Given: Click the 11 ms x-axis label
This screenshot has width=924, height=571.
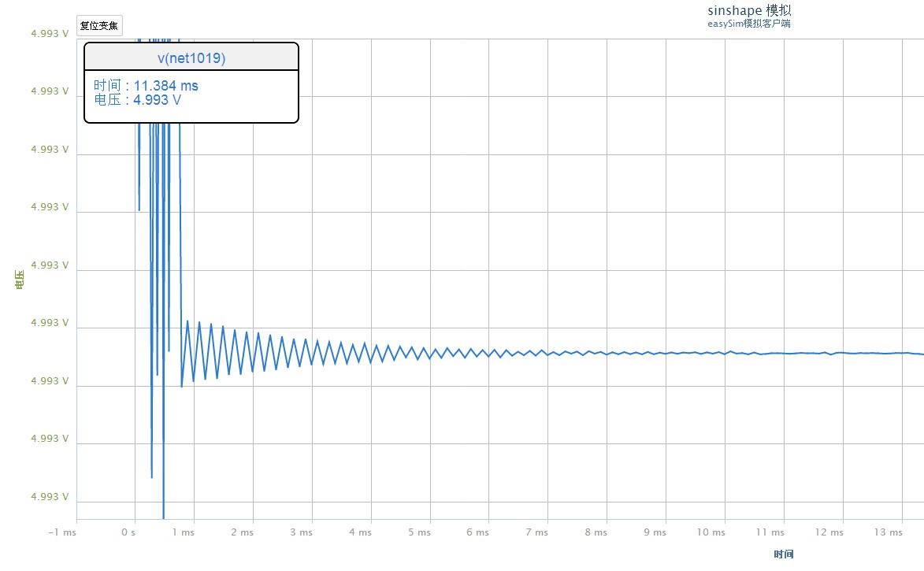Looking at the screenshot, I should click(770, 532).
